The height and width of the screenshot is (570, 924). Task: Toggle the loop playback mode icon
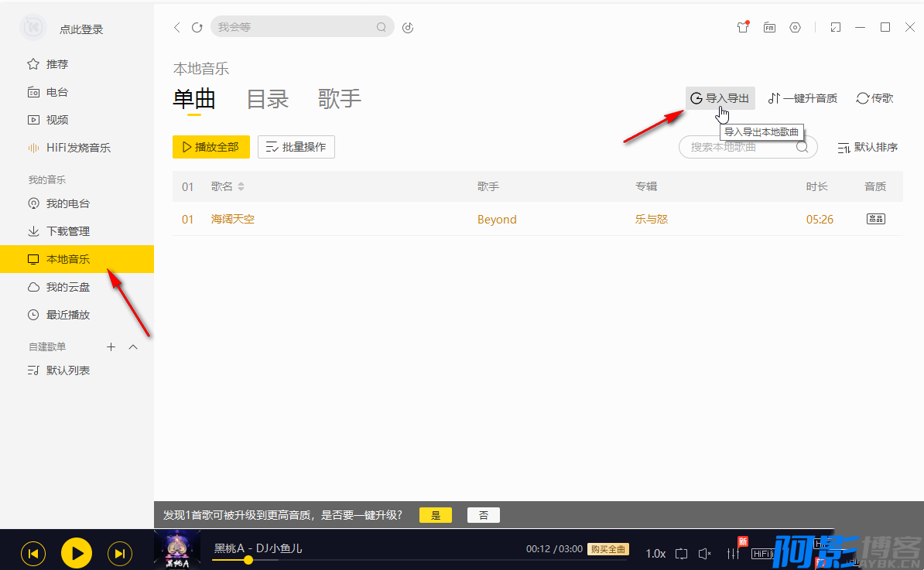(681, 553)
